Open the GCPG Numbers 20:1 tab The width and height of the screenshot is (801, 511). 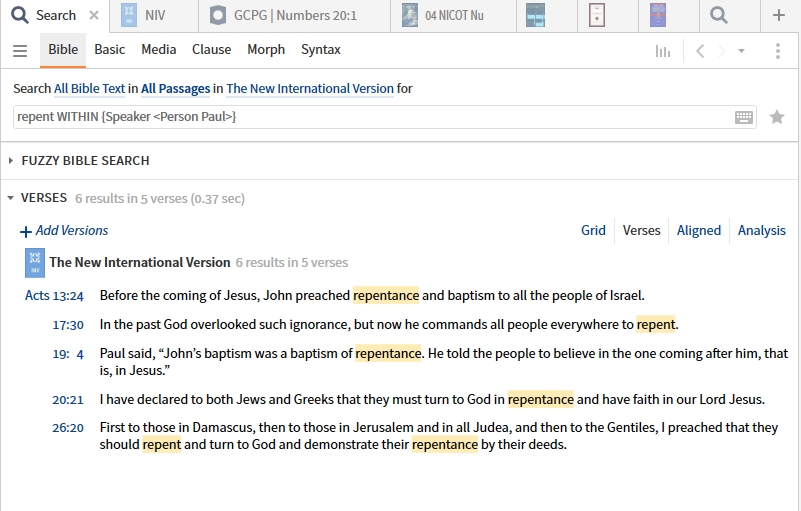click(x=294, y=15)
